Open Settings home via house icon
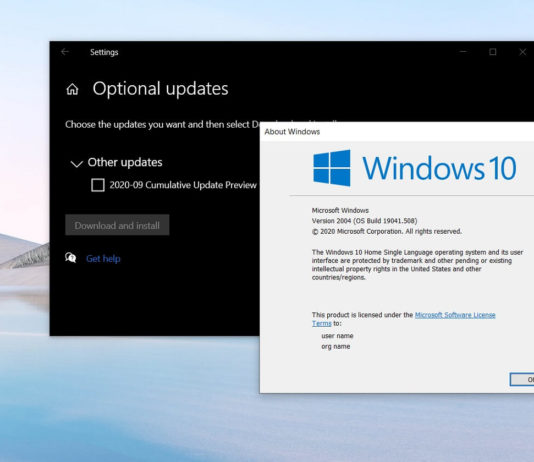The width and height of the screenshot is (534, 462). 72,89
